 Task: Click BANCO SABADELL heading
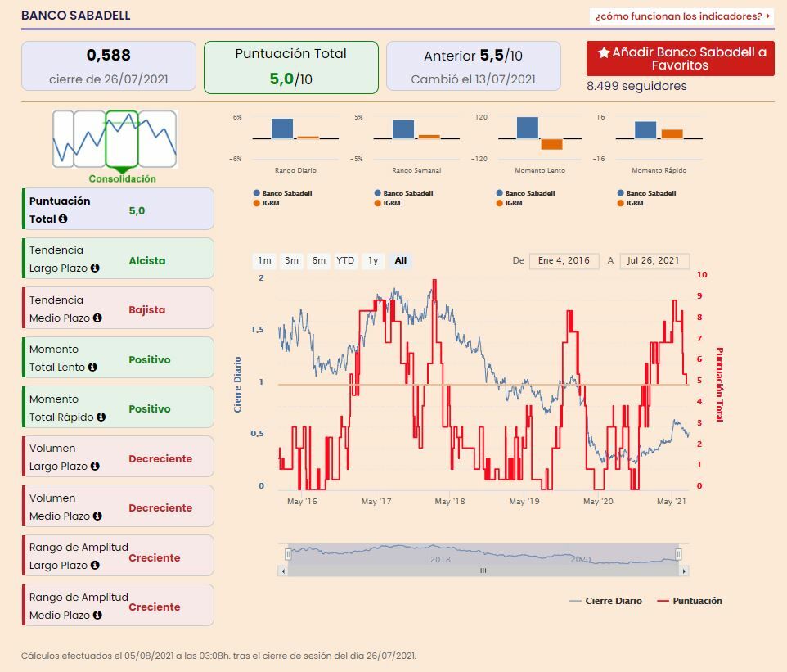(76, 16)
